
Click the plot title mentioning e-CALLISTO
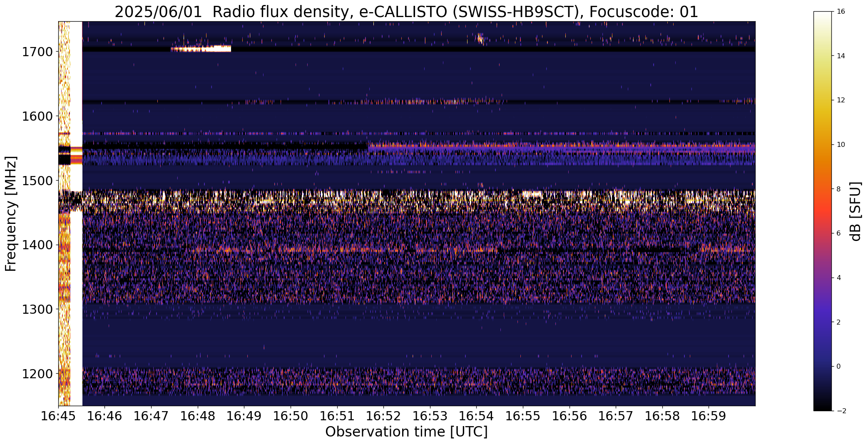pos(406,12)
